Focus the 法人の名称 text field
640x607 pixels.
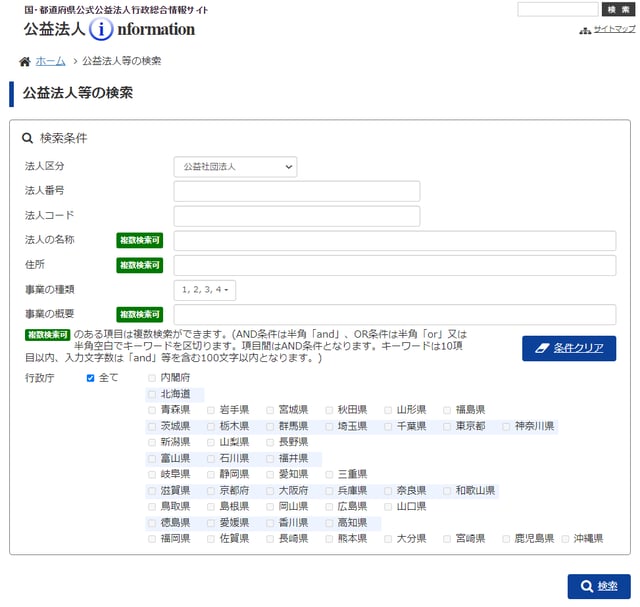pyautogui.click(x=394, y=241)
